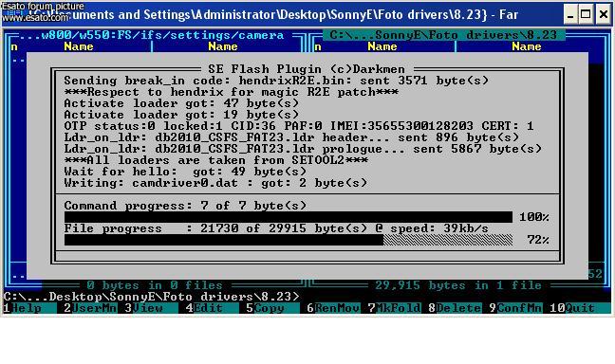This screenshot has width=615, height=364.
Task: Click the Command progress 100% bar
Action: tap(289, 217)
